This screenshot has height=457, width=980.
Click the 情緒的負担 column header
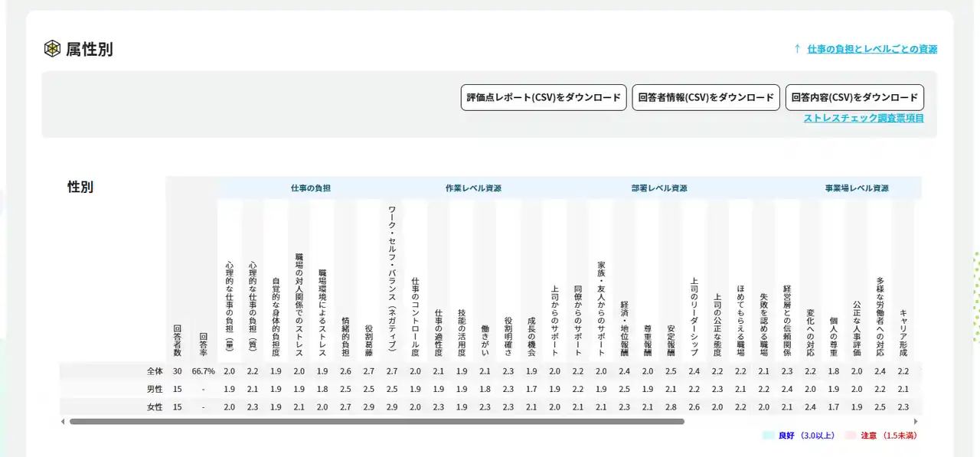tap(345, 336)
